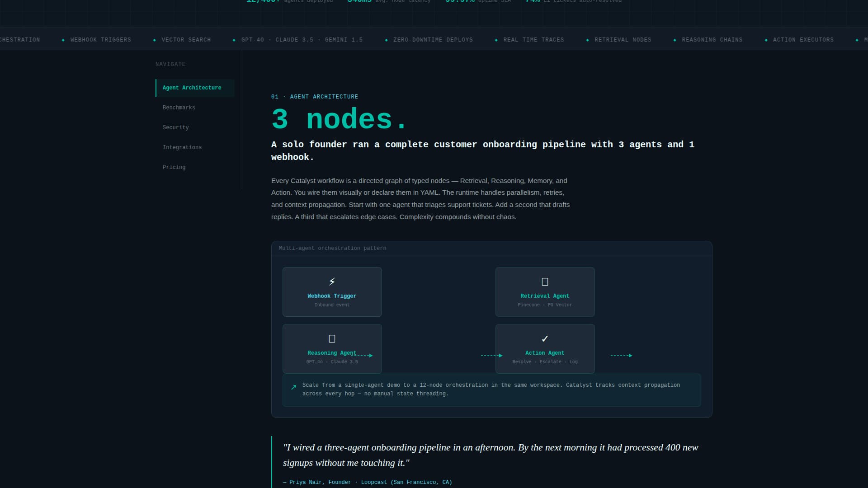Click VECTOR SEARCH in the ticker
868x488 pixels.
coord(186,40)
